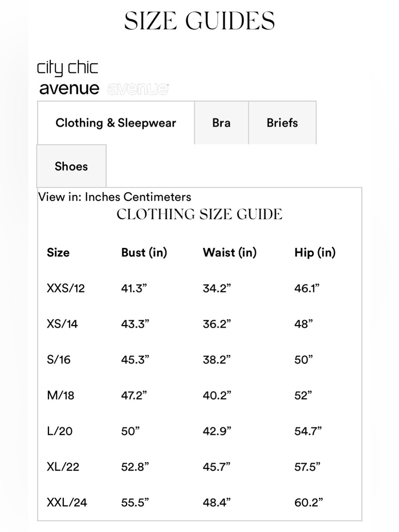This screenshot has height=532, width=399.
Task: Select the XXS/12 size row
Action: tap(199, 288)
